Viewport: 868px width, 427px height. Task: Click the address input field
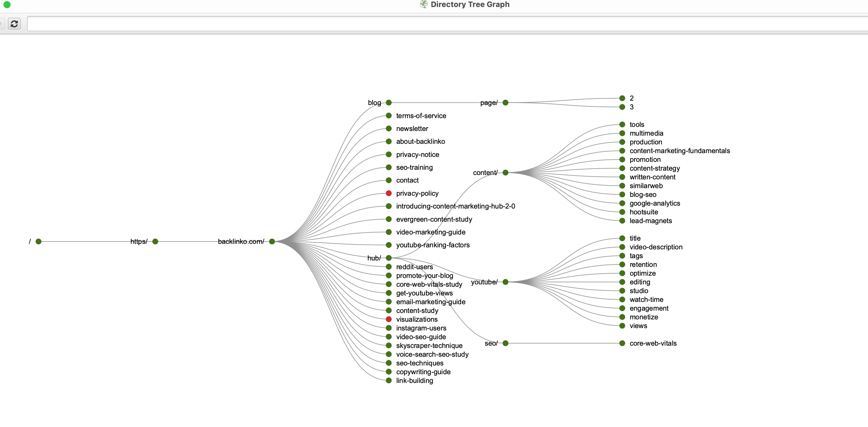point(447,24)
